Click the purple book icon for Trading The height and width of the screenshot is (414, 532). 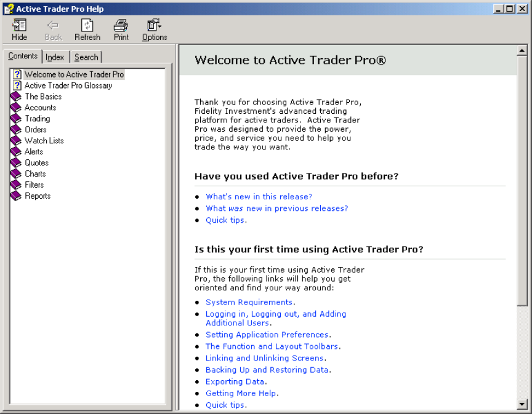point(16,119)
